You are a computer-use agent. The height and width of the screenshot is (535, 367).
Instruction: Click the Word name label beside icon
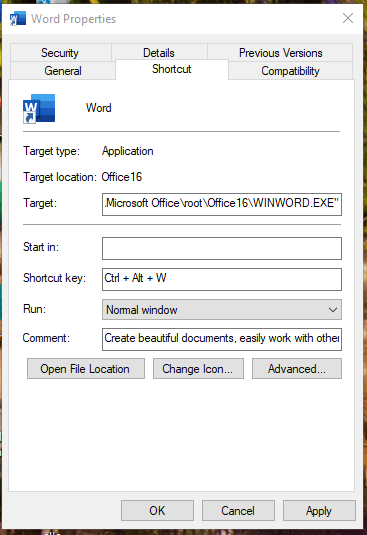[99, 108]
